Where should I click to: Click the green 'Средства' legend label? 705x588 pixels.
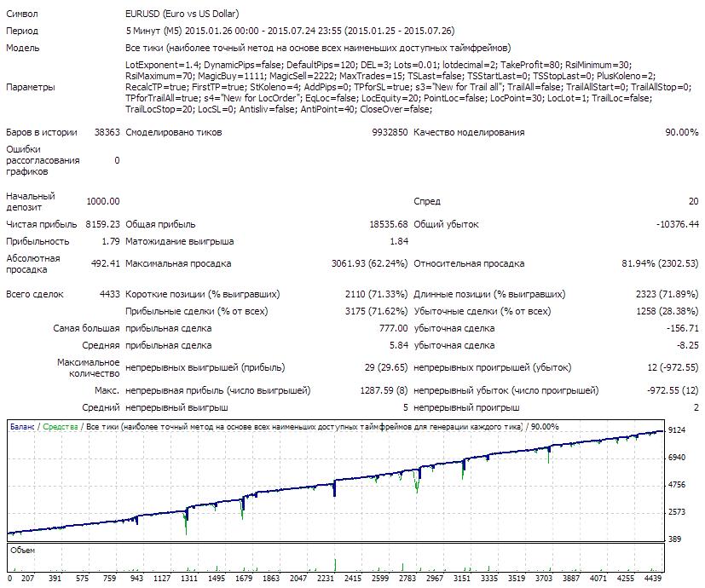(x=61, y=427)
